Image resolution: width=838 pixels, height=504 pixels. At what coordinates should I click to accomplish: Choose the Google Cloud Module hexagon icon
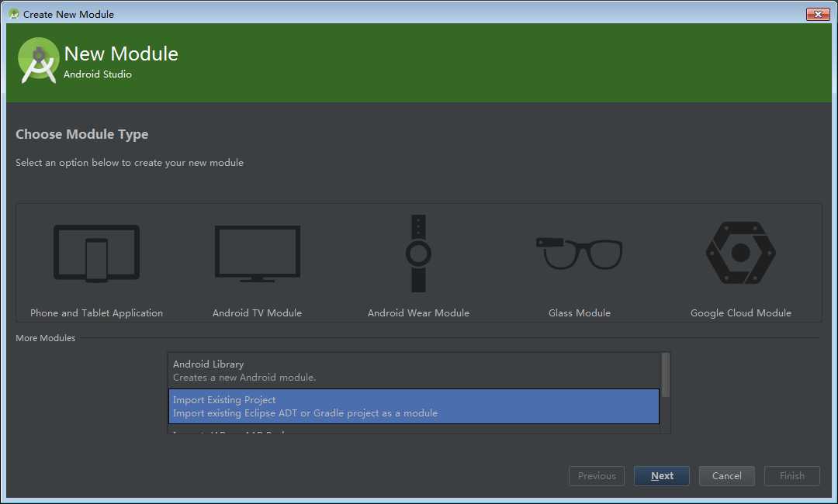(740, 253)
